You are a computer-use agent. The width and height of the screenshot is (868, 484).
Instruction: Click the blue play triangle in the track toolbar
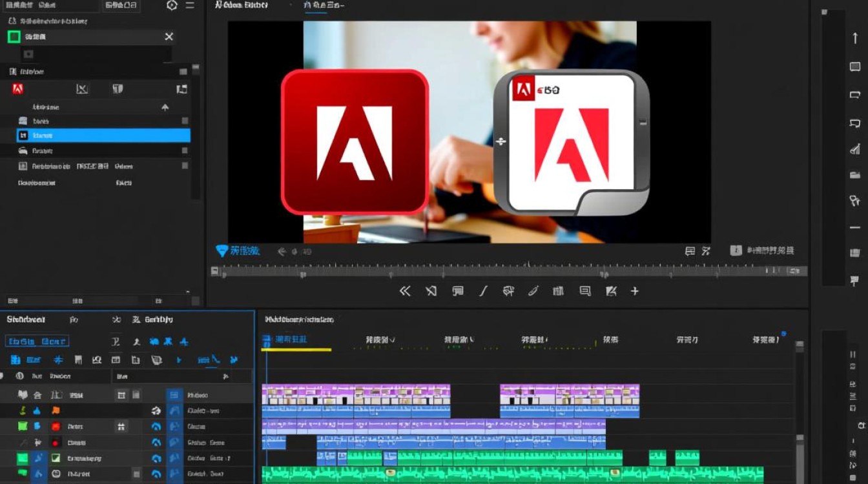(179, 360)
